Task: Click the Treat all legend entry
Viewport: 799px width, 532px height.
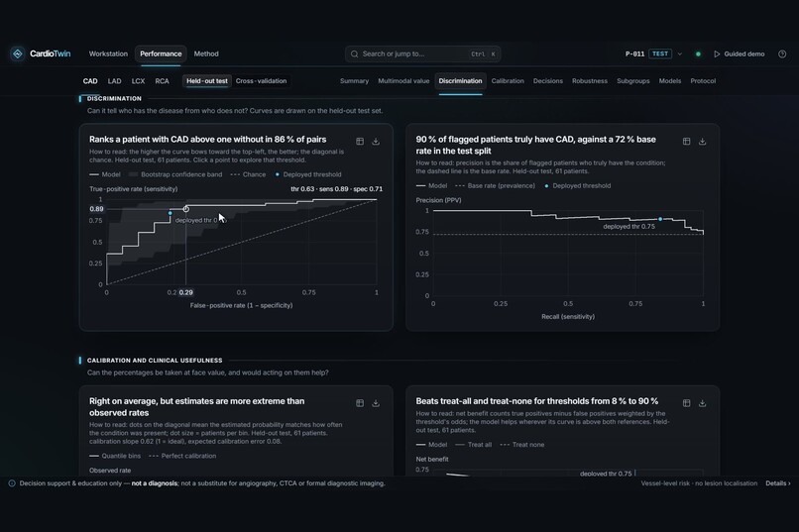Action: pos(474,445)
